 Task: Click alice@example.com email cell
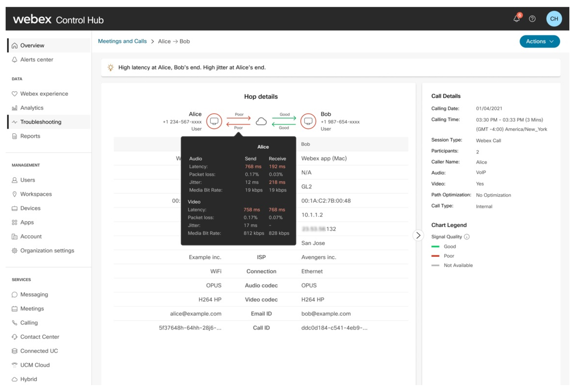(196, 314)
